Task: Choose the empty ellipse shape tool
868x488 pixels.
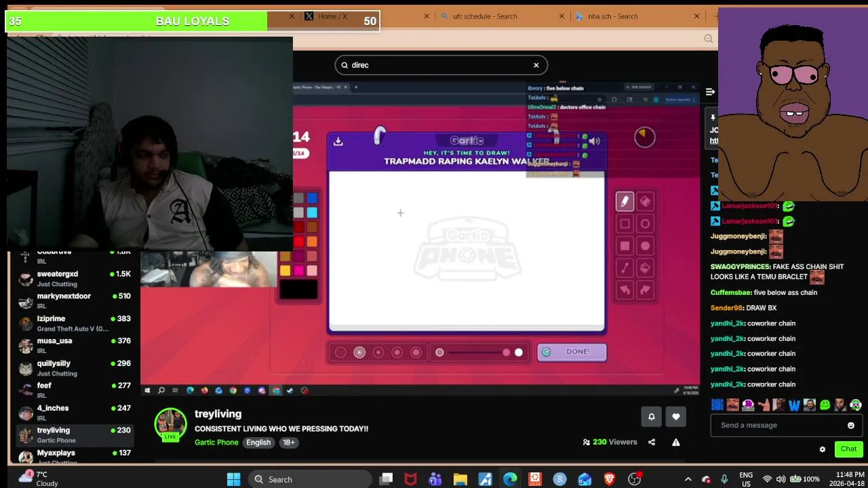Action: click(x=645, y=224)
